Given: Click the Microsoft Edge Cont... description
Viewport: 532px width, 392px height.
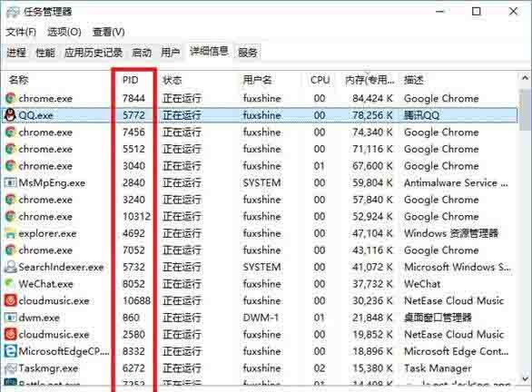Looking at the screenshot, I should click(456, 351).
